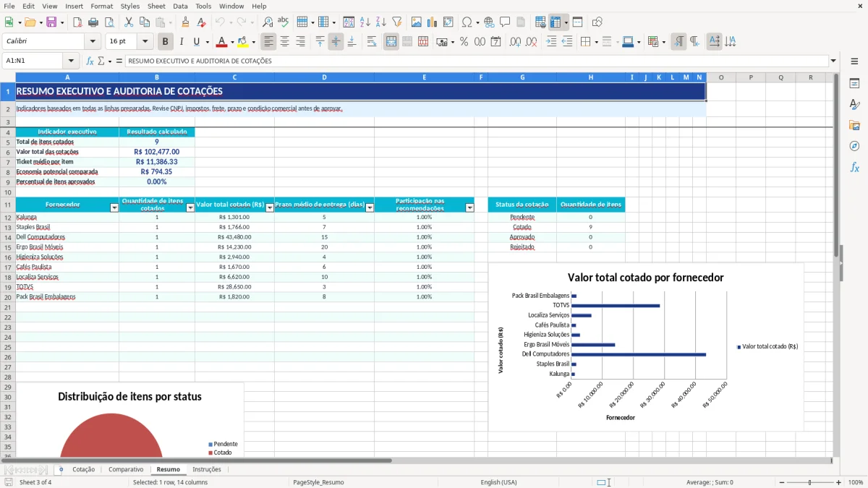Toggle Align Left

coord(269,42)
